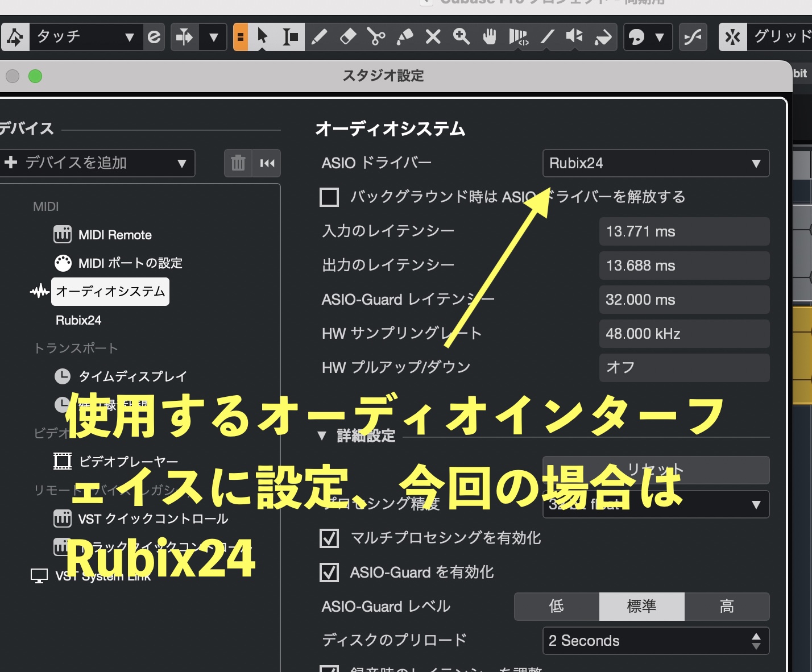This screenshot has width=812, height=672.
Task: Select the Time Warp tool
Action: coord(518,37)
